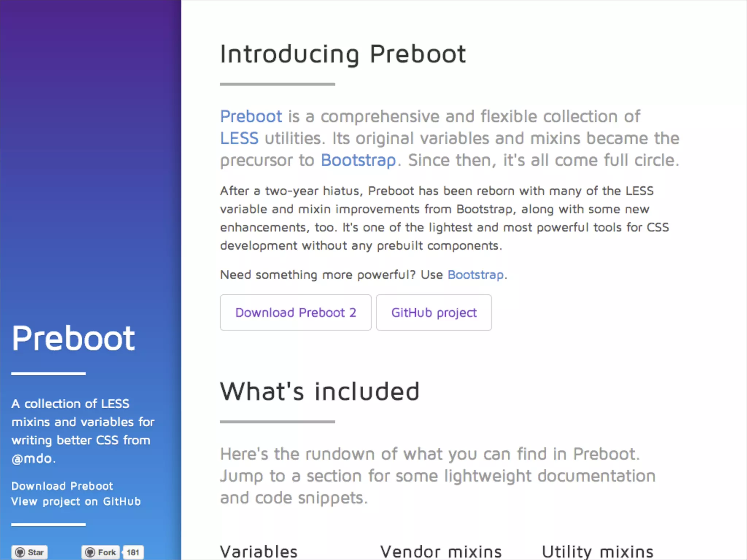This screenshot has height=560, width=747.
Task: Follow the Preboot link in intro paragraph
Action: coord(251,117)
